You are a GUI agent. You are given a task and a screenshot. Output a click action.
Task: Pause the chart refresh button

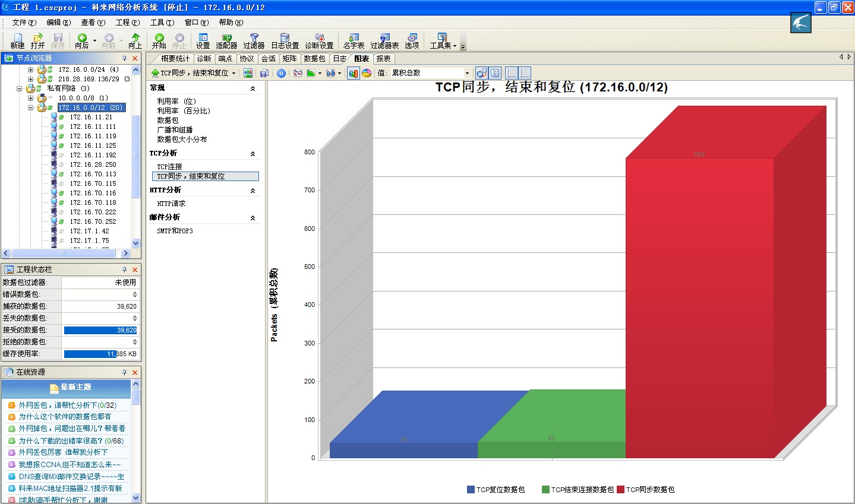(x=281, y=73)
